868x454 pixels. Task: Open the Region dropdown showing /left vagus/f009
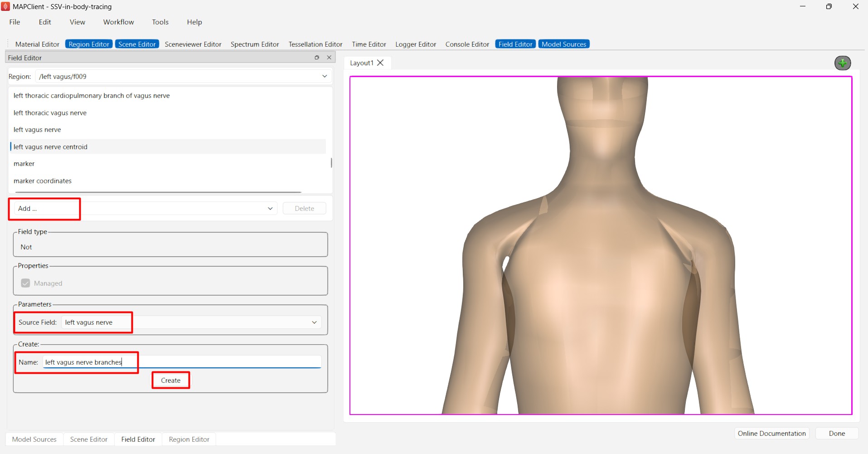[x=183, y=76]
